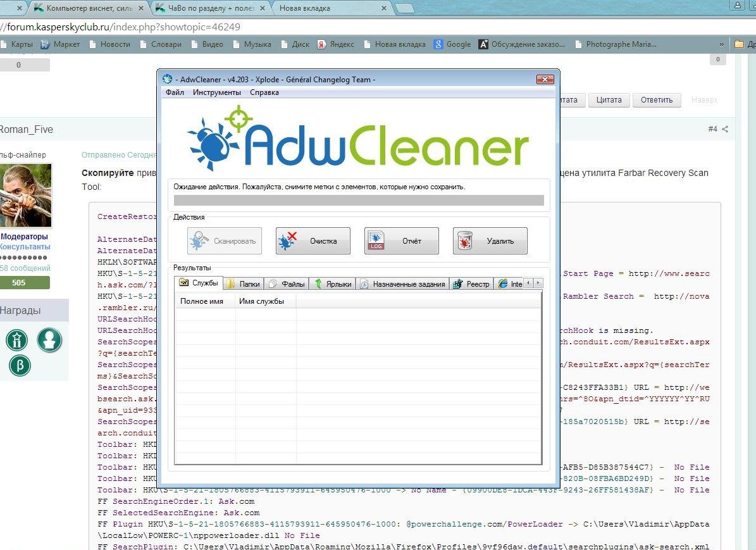
Task: Open the Словари bookmark
Action: tap(161, 44)
